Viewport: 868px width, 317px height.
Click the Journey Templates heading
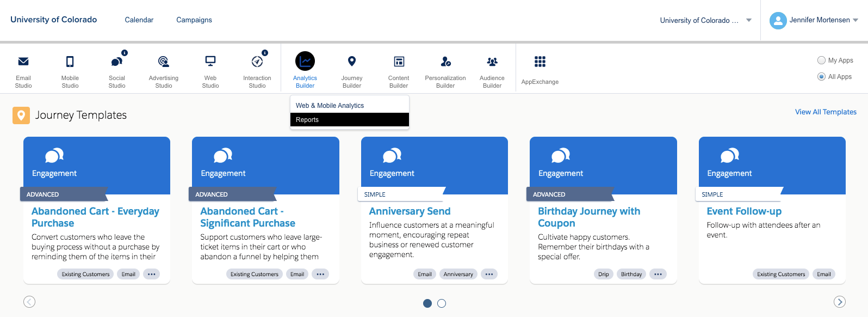81,115
